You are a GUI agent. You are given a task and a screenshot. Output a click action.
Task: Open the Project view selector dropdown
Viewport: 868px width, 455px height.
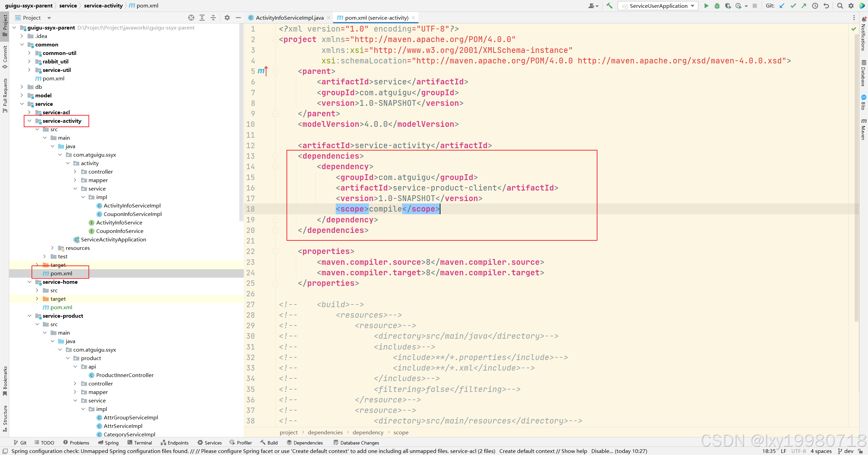pos(49,18)
